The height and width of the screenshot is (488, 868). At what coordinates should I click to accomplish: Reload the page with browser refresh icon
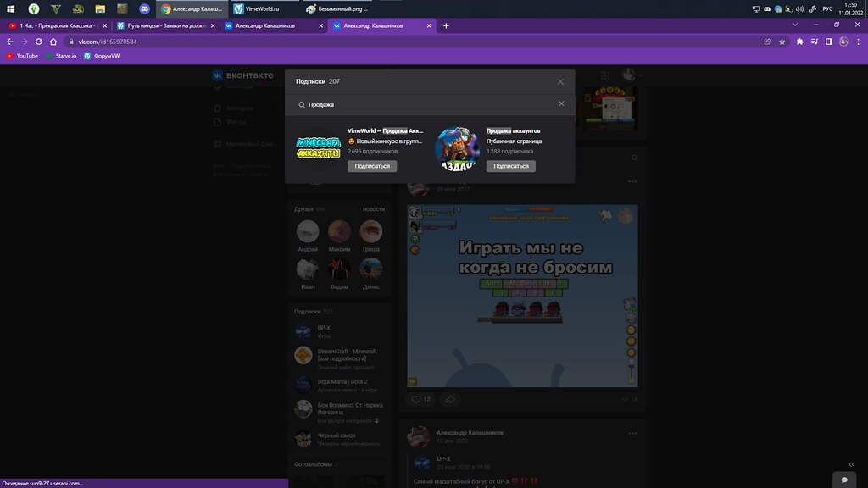pyautogui.click(x=40, y=42)
